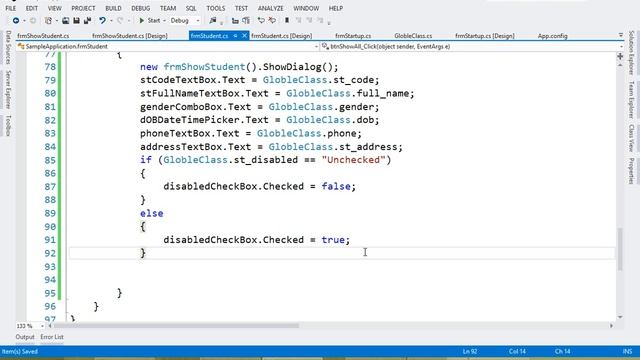Open the Solution Explorer side panel
This screenshot has height=360, width=640.
click(x=631, y=53)
